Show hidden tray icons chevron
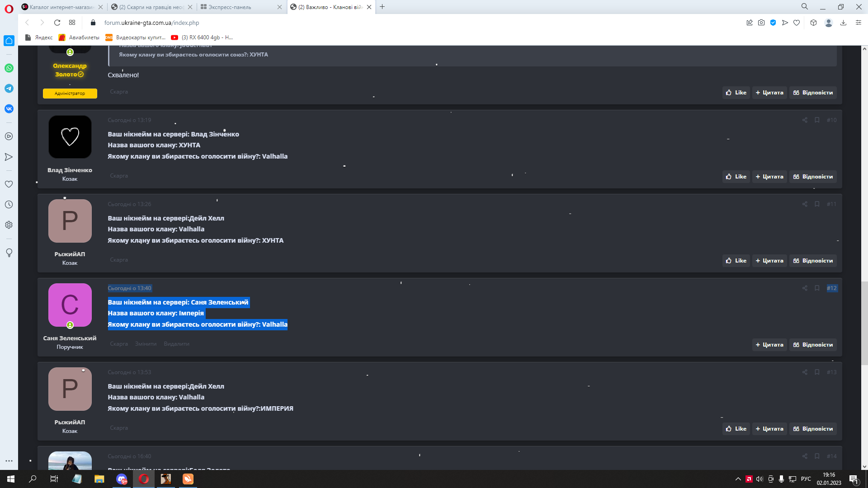 (x=738, y=479)
